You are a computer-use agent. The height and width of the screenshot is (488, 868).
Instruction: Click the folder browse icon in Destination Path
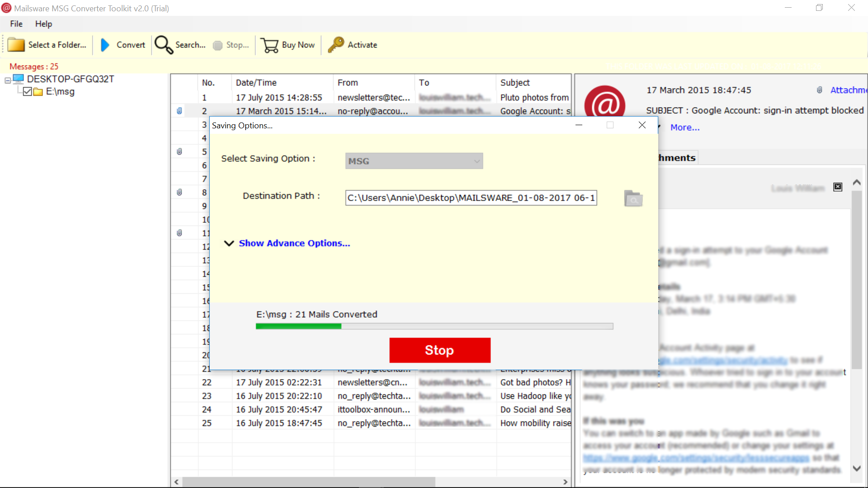click(x=633, y=198)
